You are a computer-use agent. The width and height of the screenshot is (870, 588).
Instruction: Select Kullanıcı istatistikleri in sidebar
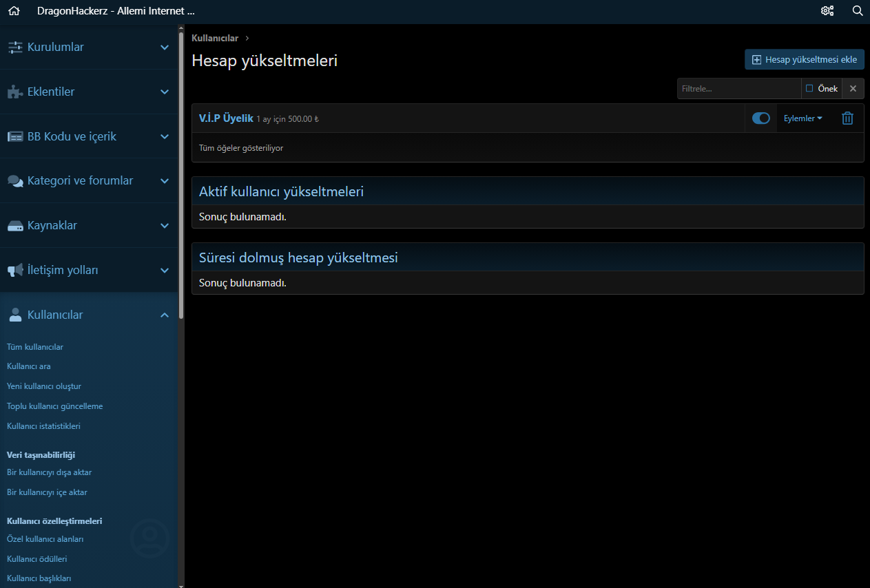pos(43,426)
